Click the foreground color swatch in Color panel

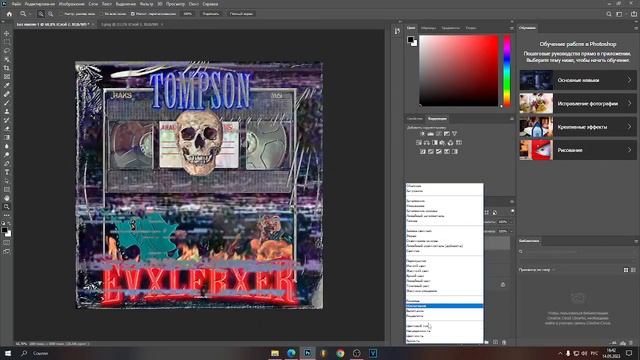coord(410,40)
